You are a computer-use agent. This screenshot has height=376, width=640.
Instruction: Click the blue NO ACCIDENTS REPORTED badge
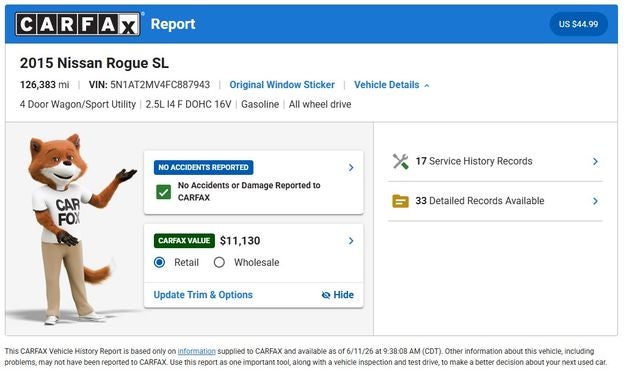[203, 167]
